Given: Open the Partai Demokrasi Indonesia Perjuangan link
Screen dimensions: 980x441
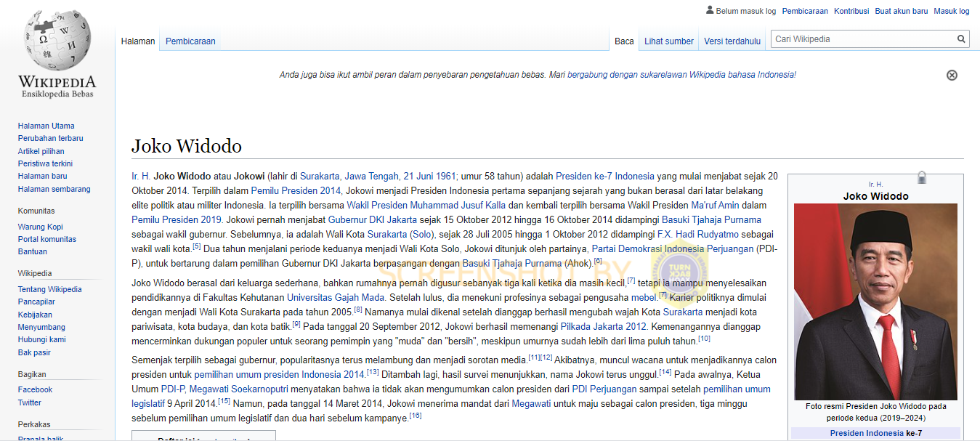Looking at the screenshot, I should point(673,248).
